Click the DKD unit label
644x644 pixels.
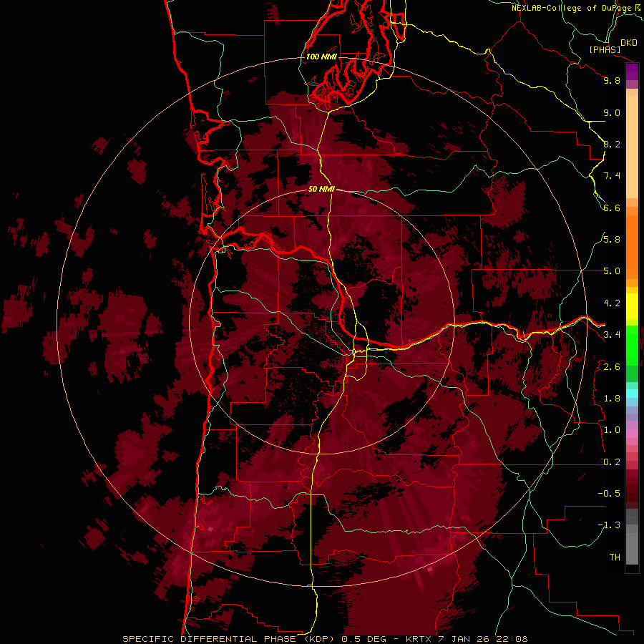coord(629,43)
